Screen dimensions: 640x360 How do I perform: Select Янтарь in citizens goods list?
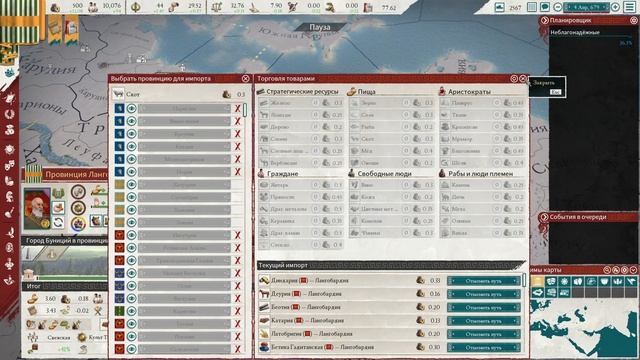tap(300, 185)
